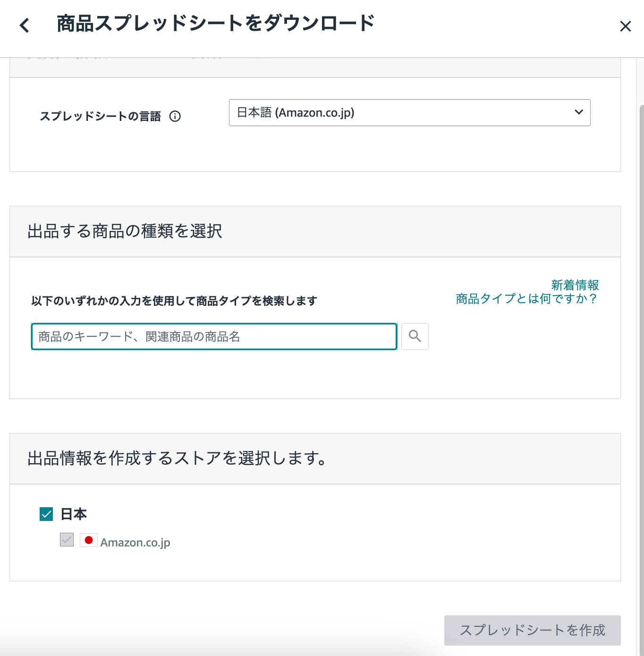Viewport: 644px width, 656px height.
Task: Focus the product keyword search field
Action: coord(214,337)
